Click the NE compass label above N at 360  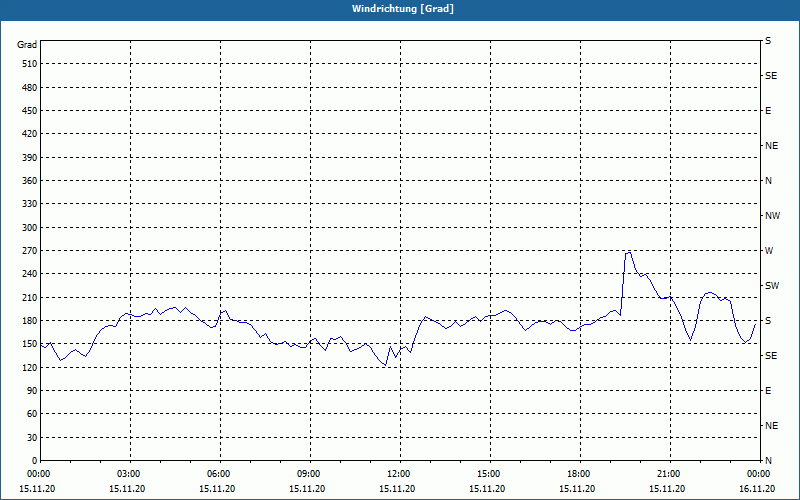click(771, 146)
